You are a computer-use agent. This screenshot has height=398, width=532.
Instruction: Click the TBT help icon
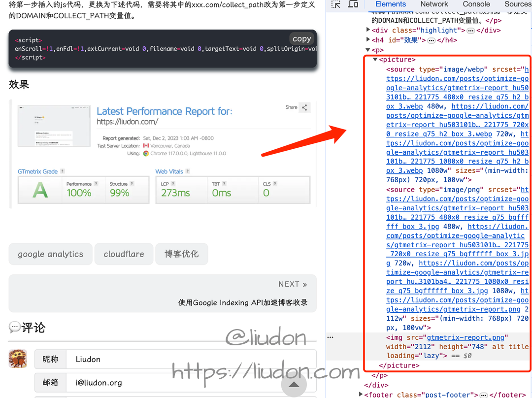[x=224, y=184]
